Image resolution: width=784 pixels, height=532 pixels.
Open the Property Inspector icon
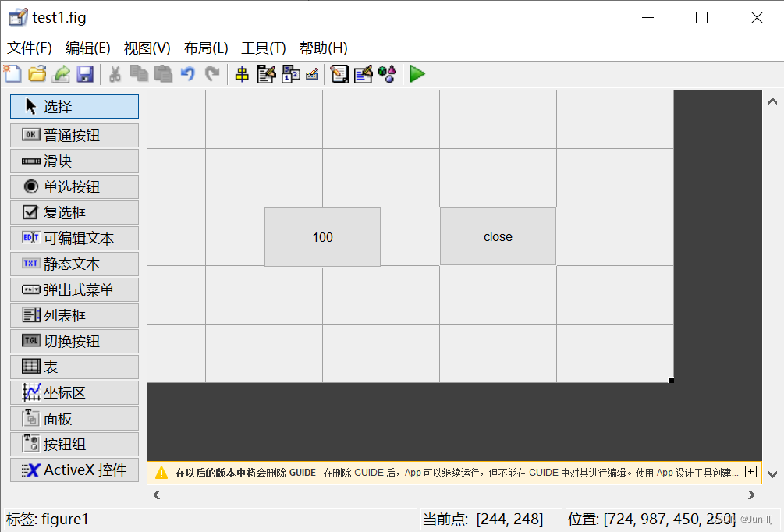[364, 74]
